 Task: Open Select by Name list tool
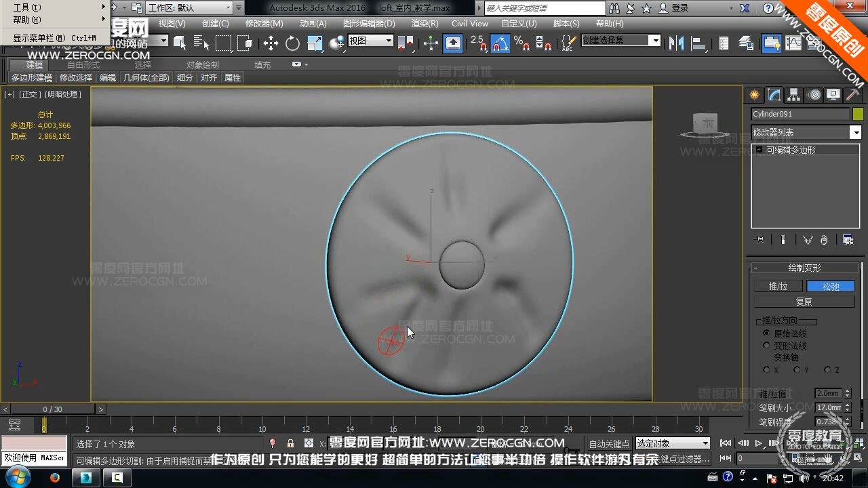click(x=201, y=43)
